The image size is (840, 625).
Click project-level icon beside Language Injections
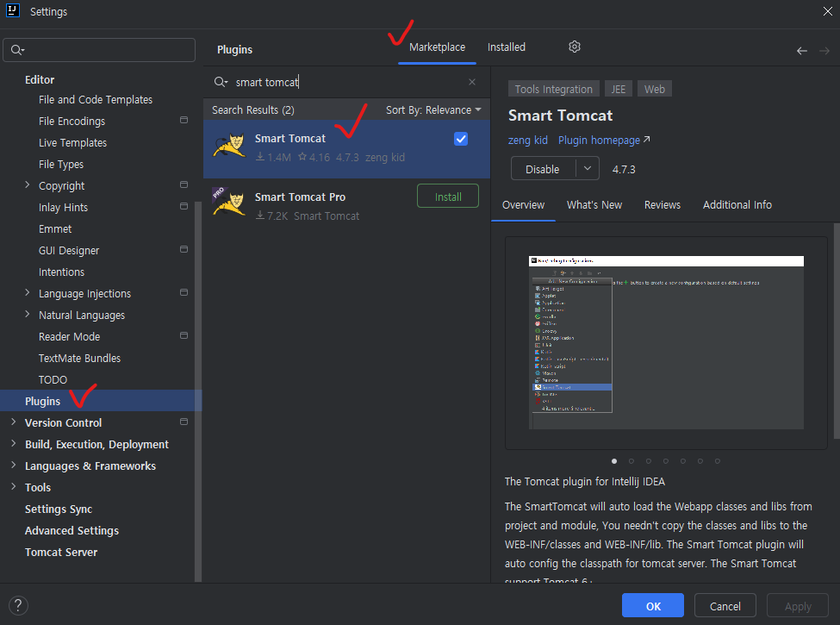pos(184,292)
